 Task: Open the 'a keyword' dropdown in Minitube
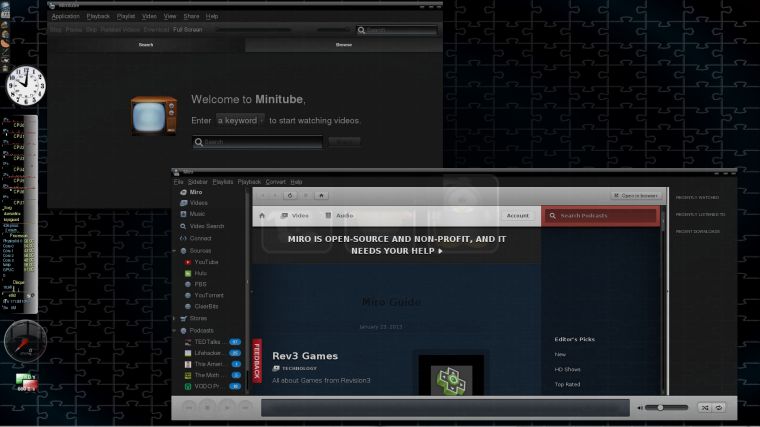240,120
